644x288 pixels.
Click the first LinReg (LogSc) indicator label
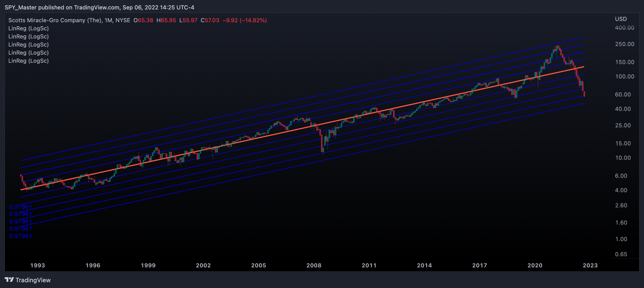[x=28, y=28]
